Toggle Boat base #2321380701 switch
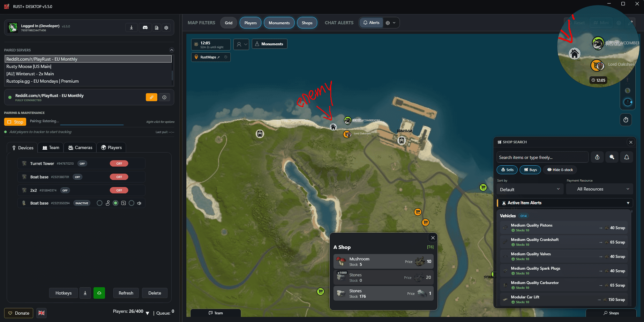 click(x=119, y=177)
